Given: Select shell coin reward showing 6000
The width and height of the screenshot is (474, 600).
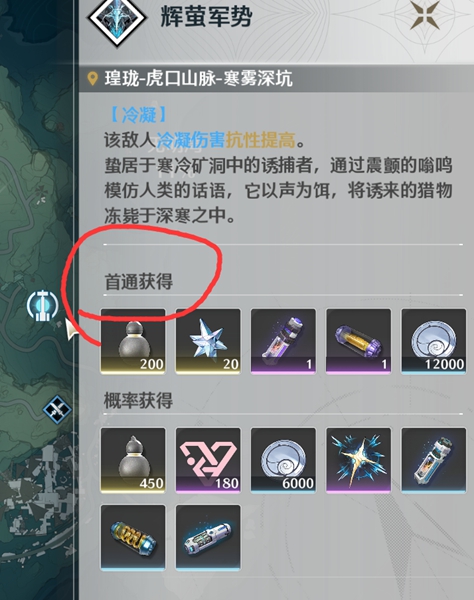Looking at the screenshot, I should (x=283, y=460).
